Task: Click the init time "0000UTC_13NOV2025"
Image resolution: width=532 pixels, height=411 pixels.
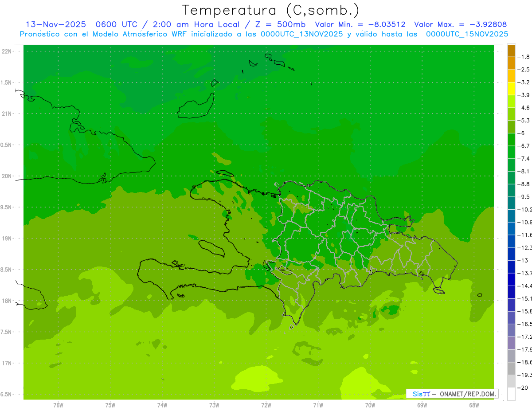Action: 301,34
